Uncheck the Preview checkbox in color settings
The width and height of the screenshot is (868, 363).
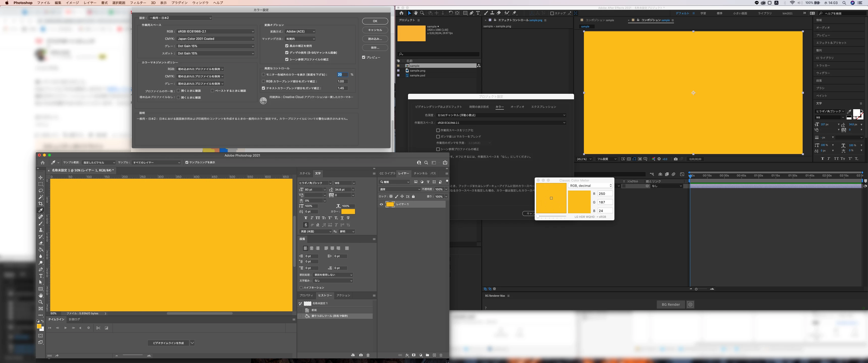tap(364, 57)
